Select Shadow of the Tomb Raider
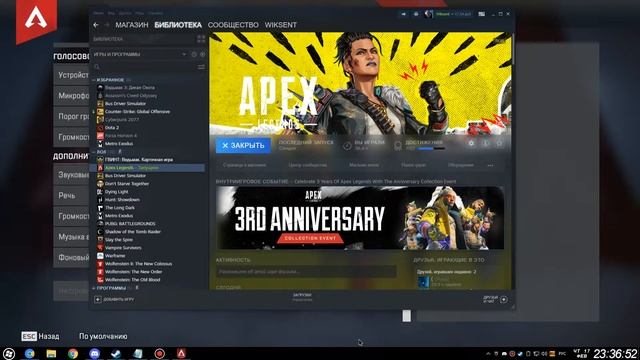The height and width of the screenshot is (360, 640). (x=133, y=232)
